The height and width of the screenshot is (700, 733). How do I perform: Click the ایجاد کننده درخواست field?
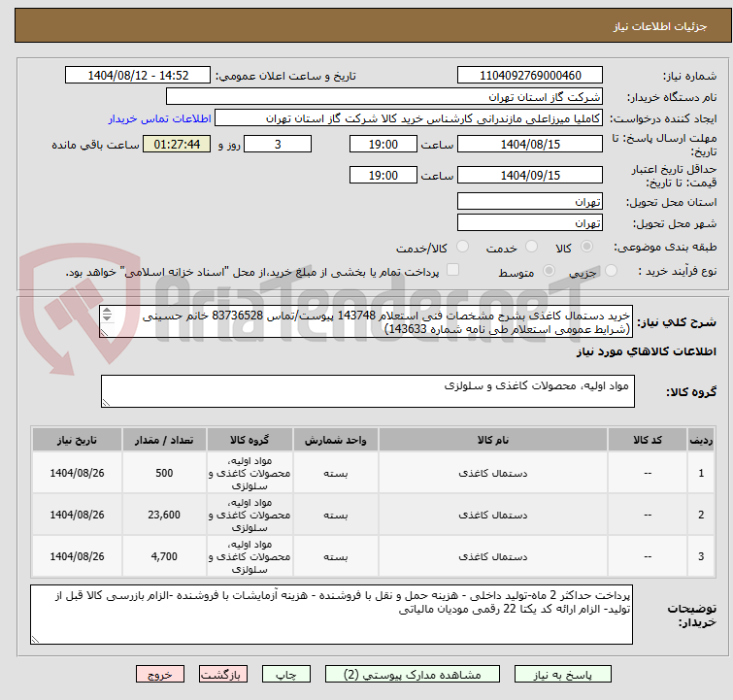[x=409, y=118]
